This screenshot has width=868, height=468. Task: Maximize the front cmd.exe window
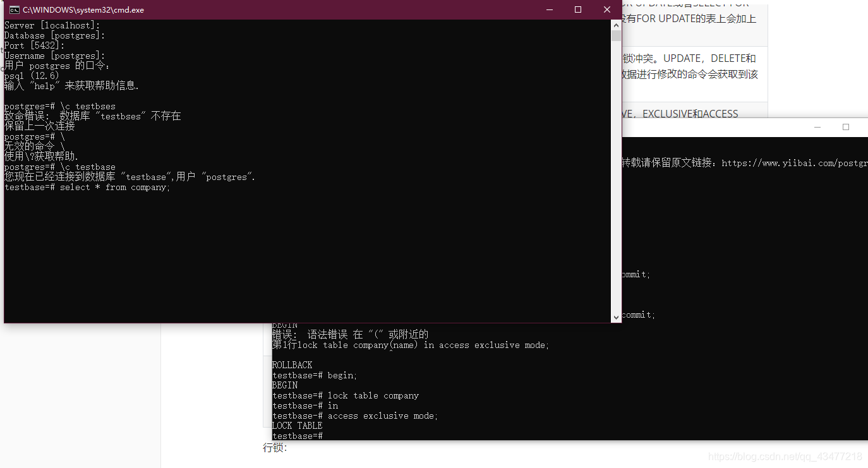click(x=578, y=9)
